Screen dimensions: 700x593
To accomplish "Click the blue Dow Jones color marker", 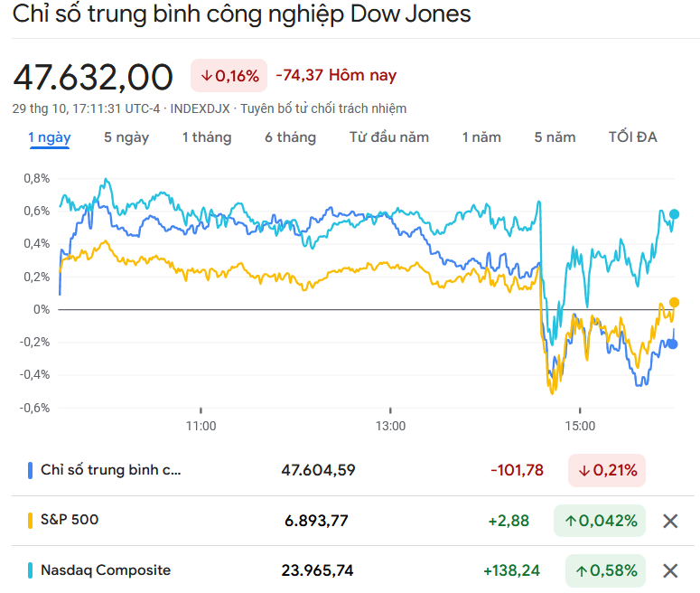I will point(31,470).
